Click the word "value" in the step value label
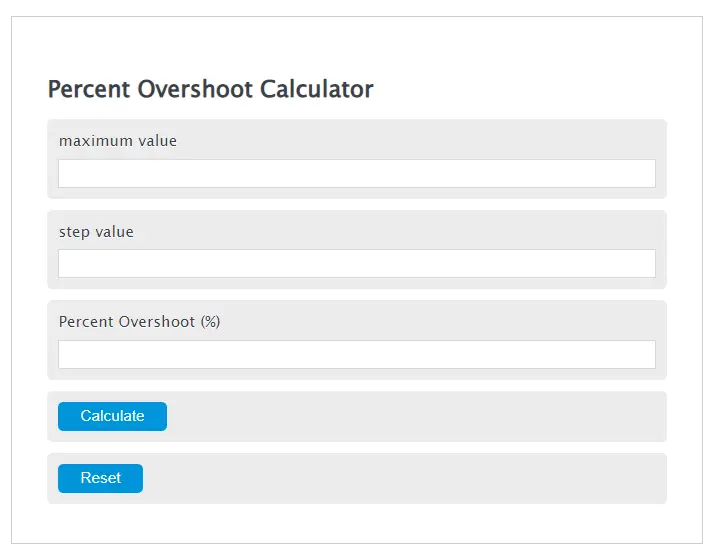The width and height of the screenshot is (719, 560). click(113, 232)
